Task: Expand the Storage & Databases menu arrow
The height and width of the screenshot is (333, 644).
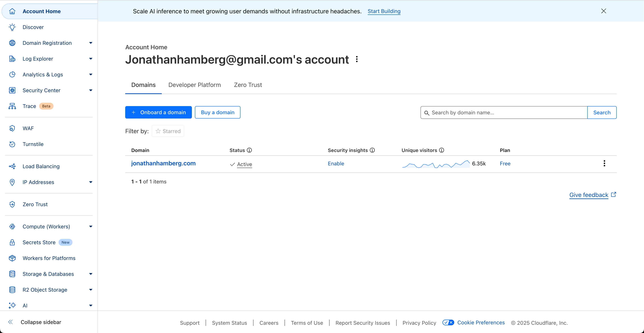Action: 91,274
